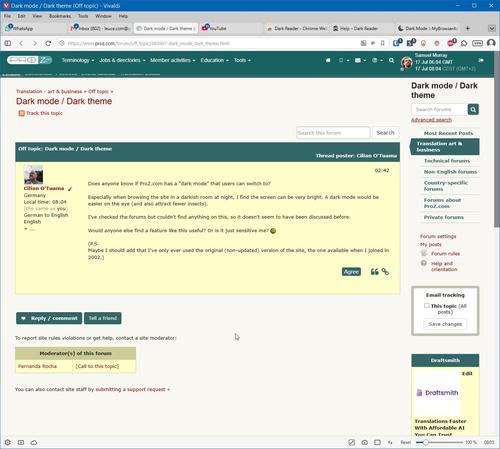Click Reset zoom in the status bar
Viewport: 500px width, 449px height.
click(406, 442)
